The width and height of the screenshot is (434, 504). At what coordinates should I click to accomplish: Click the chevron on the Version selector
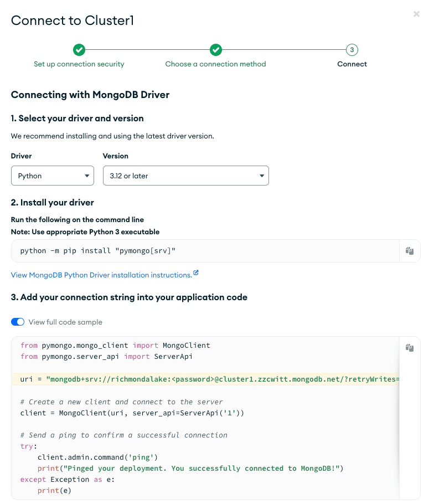261,175
